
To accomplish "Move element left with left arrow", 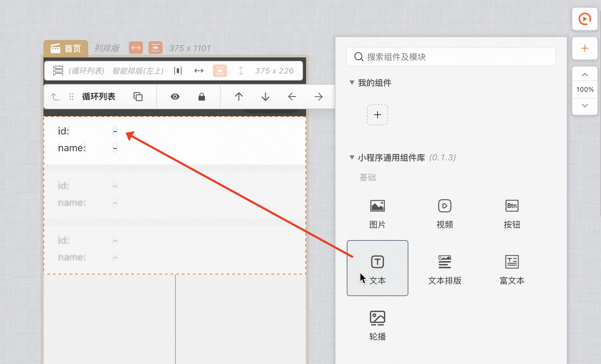I will [292, 97].
